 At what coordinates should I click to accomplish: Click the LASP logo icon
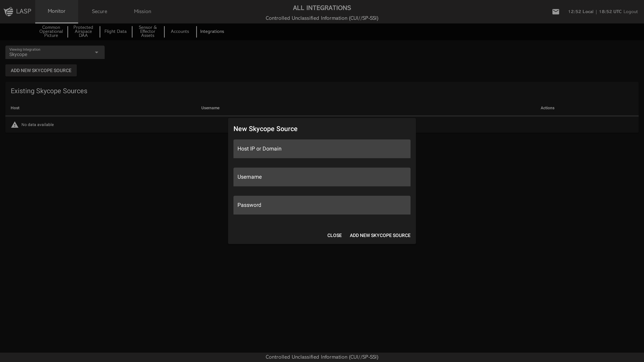tap(8, 11)
